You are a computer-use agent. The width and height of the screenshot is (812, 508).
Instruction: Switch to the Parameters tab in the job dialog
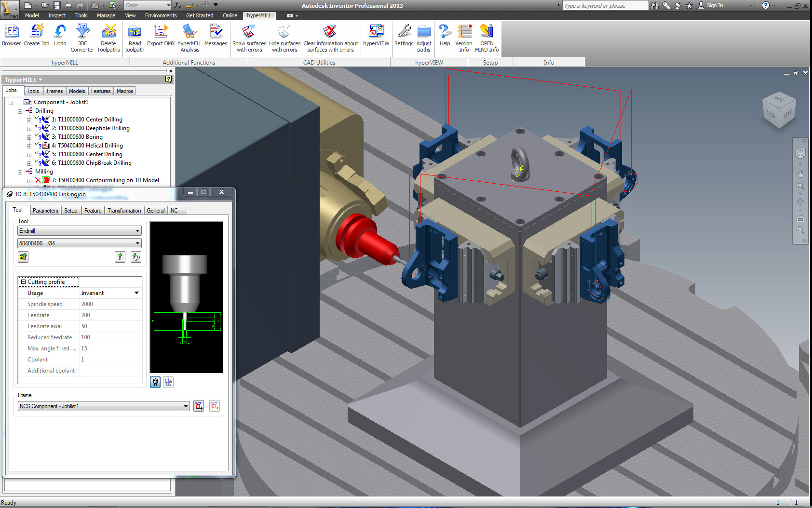[45, 211]
